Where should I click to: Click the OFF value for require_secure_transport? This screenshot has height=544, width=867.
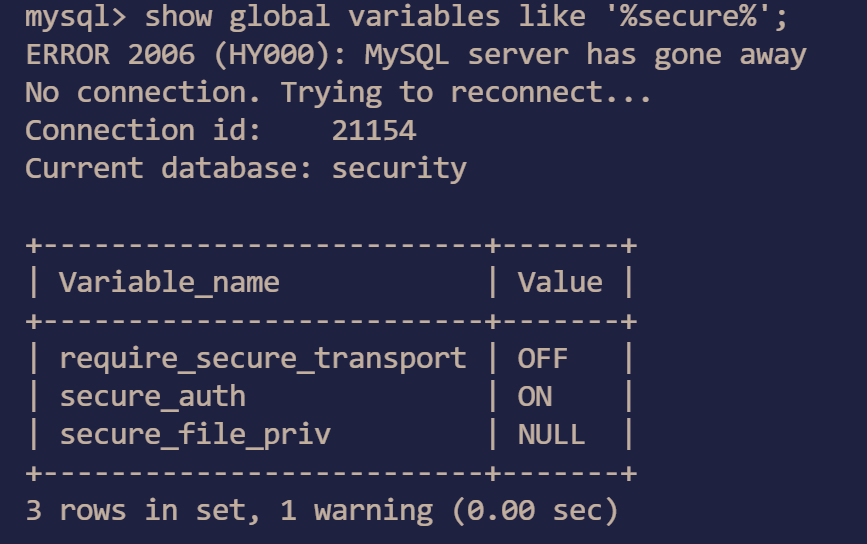point(542,358)
